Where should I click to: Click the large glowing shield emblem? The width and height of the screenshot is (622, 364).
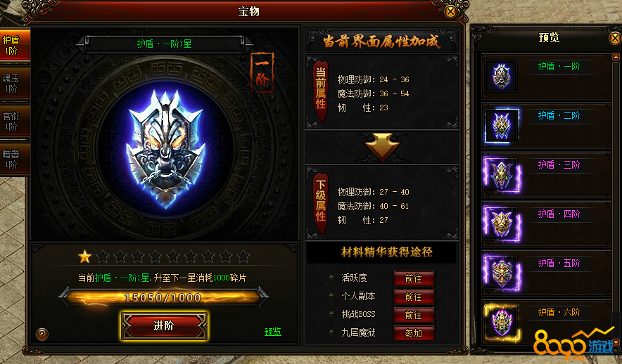tap(165, 149)
